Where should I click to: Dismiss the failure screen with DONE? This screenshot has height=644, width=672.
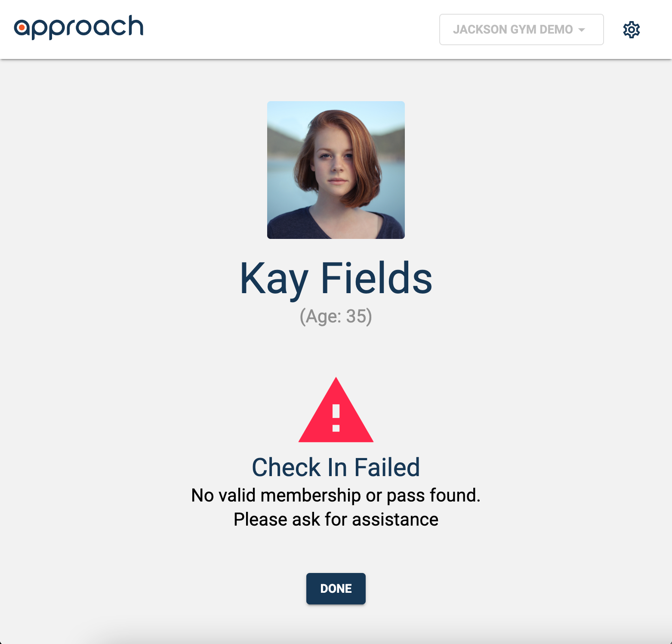pos(336,588)
